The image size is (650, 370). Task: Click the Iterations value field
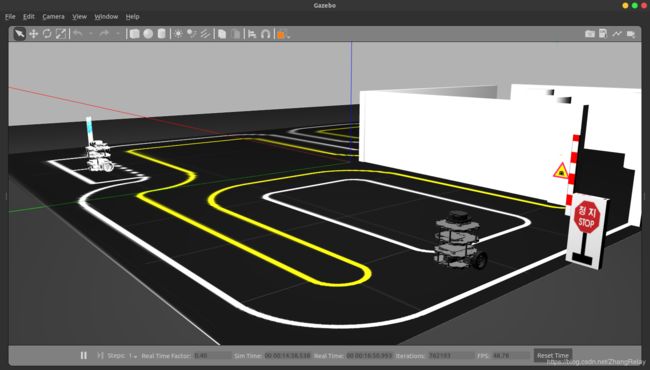(451, 356)
